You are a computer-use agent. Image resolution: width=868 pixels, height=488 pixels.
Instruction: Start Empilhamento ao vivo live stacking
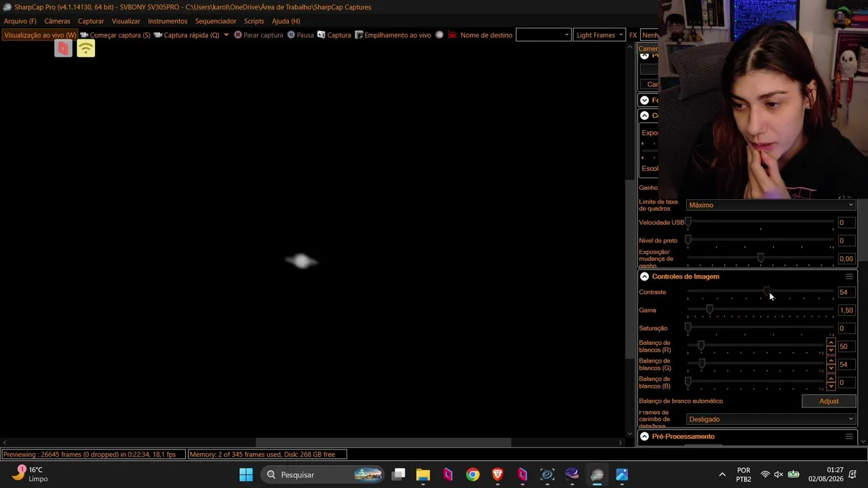coord(393,35)
